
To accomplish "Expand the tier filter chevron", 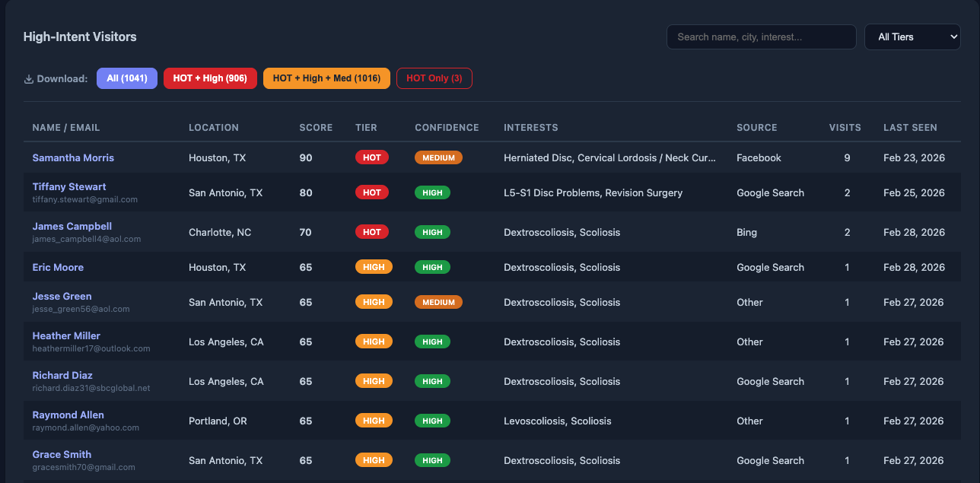I will [954, 37].
